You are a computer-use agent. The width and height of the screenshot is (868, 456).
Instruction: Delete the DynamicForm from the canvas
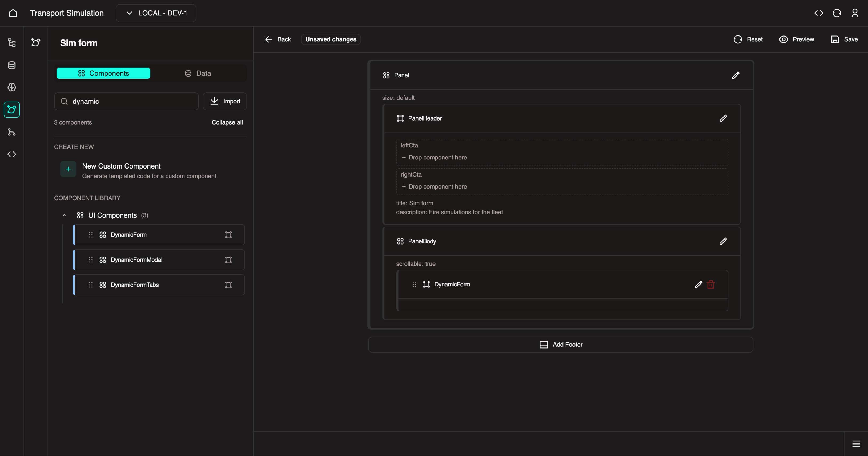click(x=711, y=285)
